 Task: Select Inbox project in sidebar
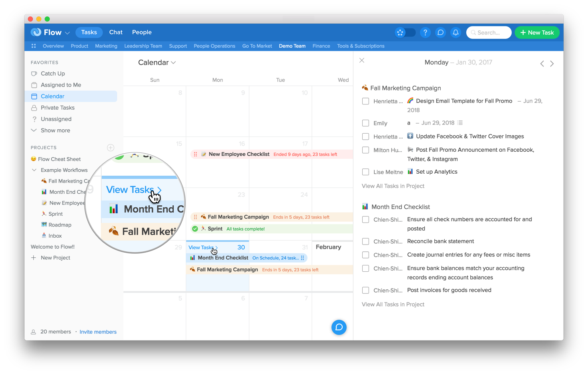click(52, 236)
